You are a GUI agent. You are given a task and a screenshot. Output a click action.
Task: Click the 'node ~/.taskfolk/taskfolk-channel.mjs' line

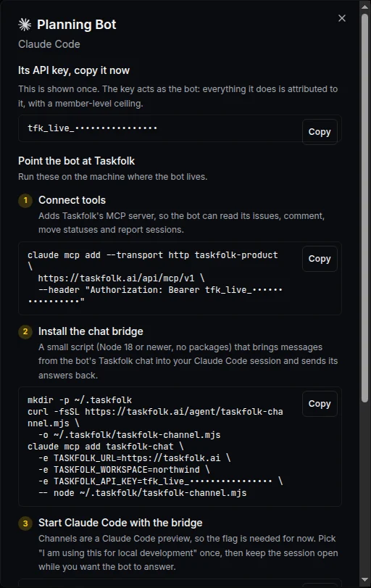coord(143,493)
